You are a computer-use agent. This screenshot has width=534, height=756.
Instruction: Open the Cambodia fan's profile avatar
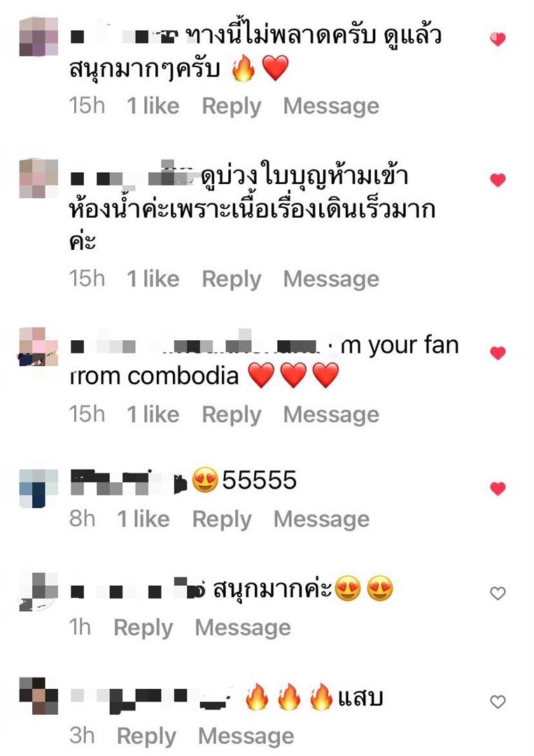tap(38, 346)
